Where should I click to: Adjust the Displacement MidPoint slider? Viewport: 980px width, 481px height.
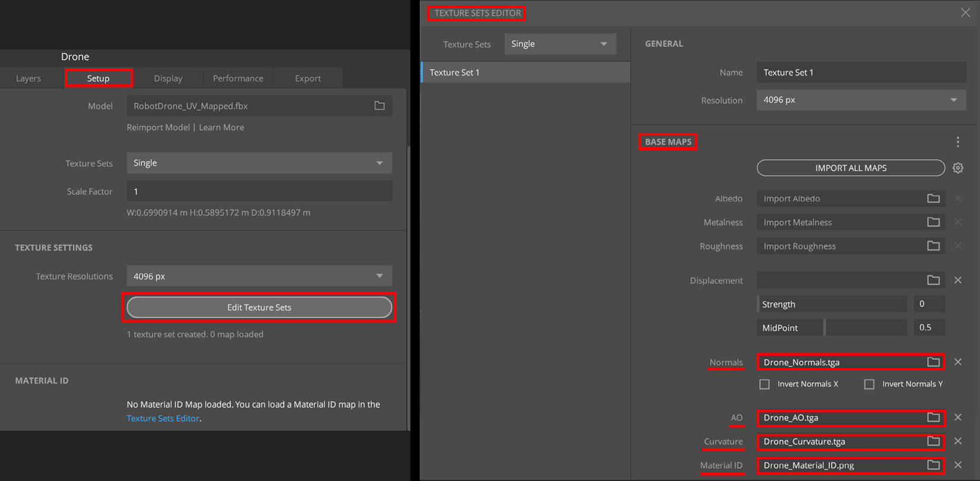coord(832,328)
